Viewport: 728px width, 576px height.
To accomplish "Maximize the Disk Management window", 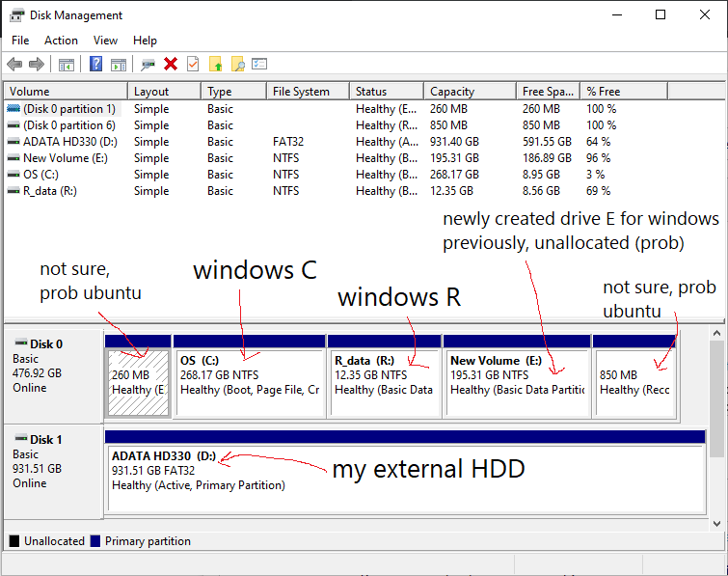I will [x=661, y=14].
